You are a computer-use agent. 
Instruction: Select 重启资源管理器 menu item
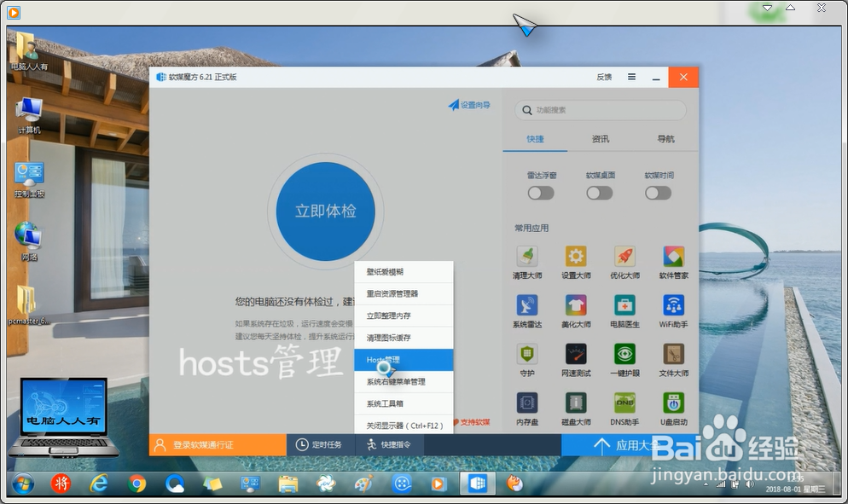(x=404, y=293)
